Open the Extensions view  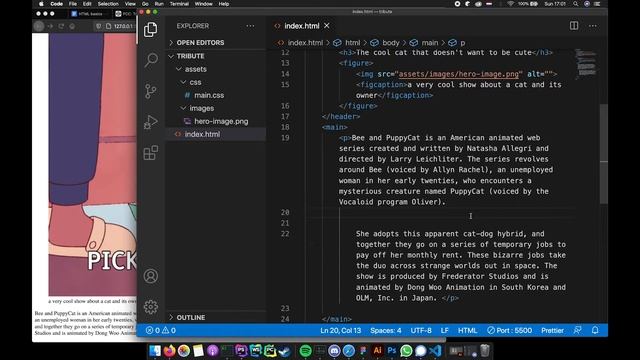coord(151,153)
